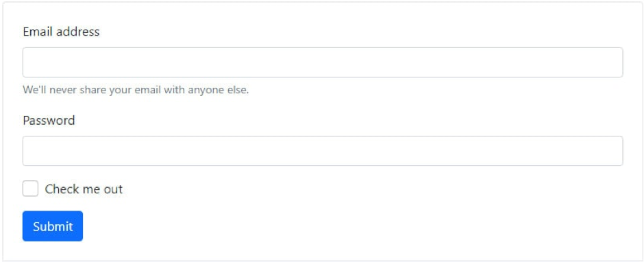The image size is (644, 262).
Task: Select the field under Password label
Action: (323, 151)
